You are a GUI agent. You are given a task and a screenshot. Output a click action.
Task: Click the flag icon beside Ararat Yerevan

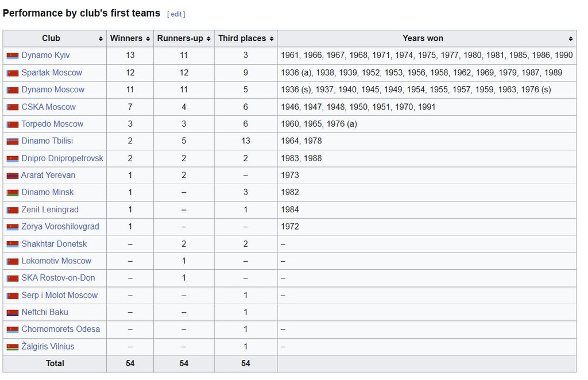[13, 176]
